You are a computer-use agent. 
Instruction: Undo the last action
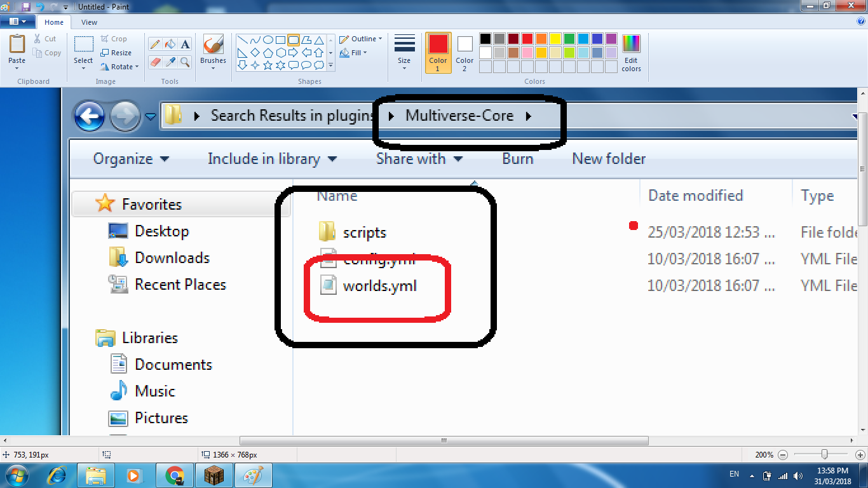(39, 6)
